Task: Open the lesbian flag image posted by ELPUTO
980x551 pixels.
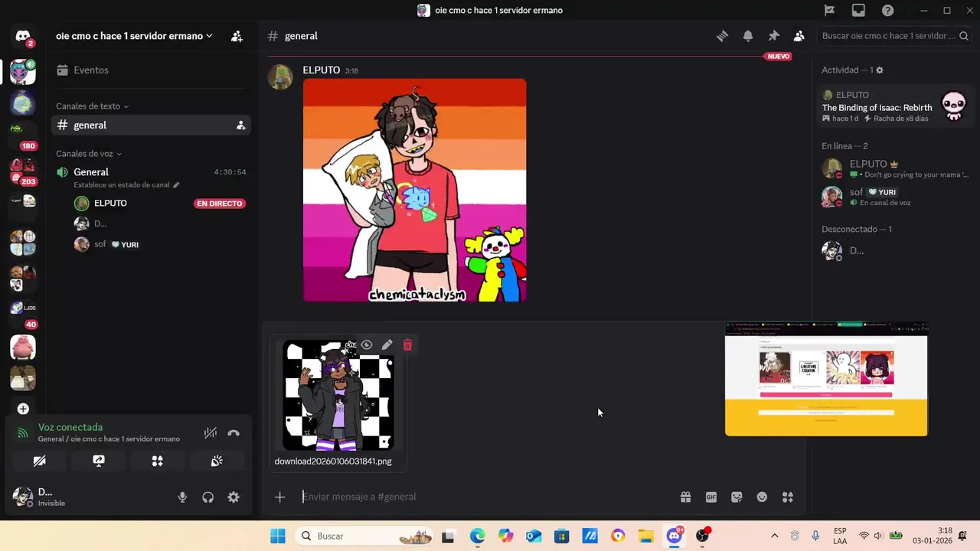Action: [415, 191]
